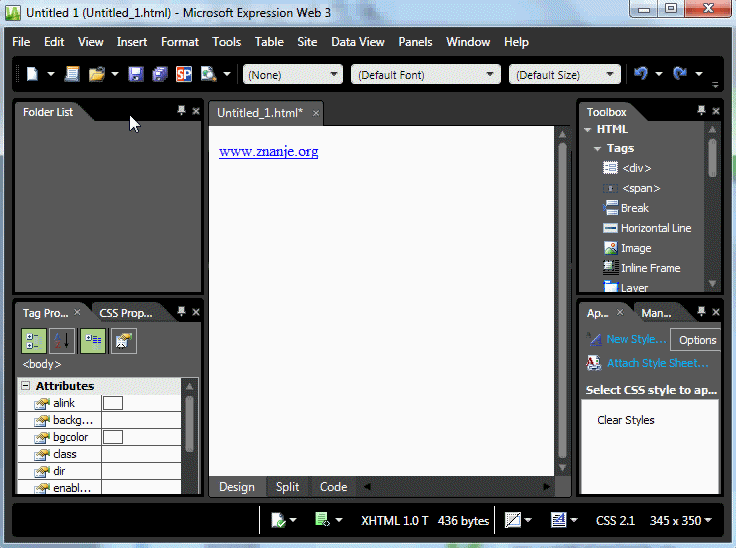Toggle Show Categorized list in Tag Properties
This screenshot has height=548, width=736.
click(x=34, y=341)
